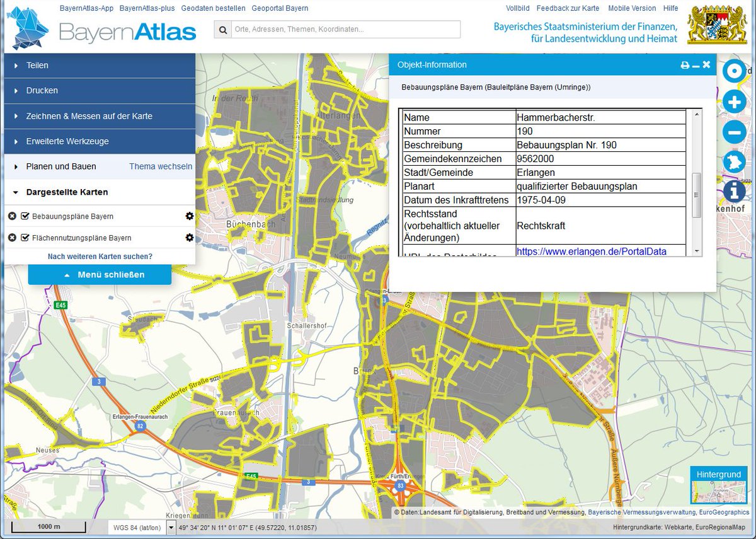Click the Rechtskraft value cell
The width and height of the screenshot is (756, 539).
click(x=600, y=226)
